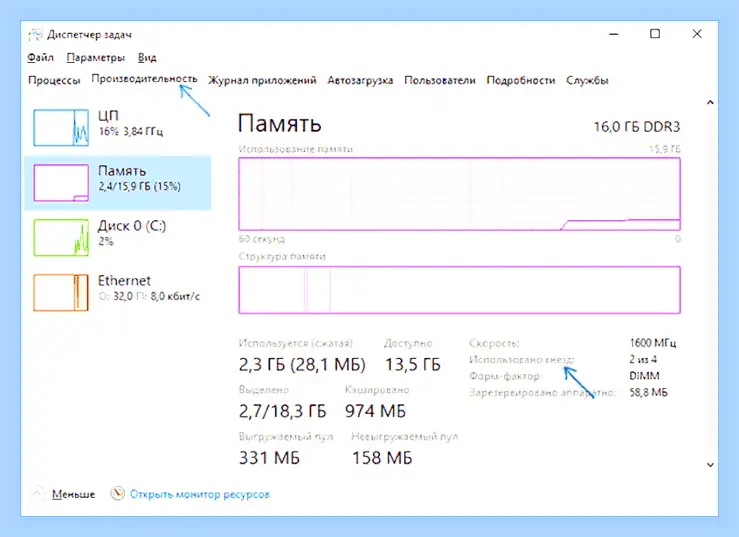Image resolution: width=739 pixels, height=537 pixels.
Task: Switch to the Журнал приложений tab
Action: (262, 80)
